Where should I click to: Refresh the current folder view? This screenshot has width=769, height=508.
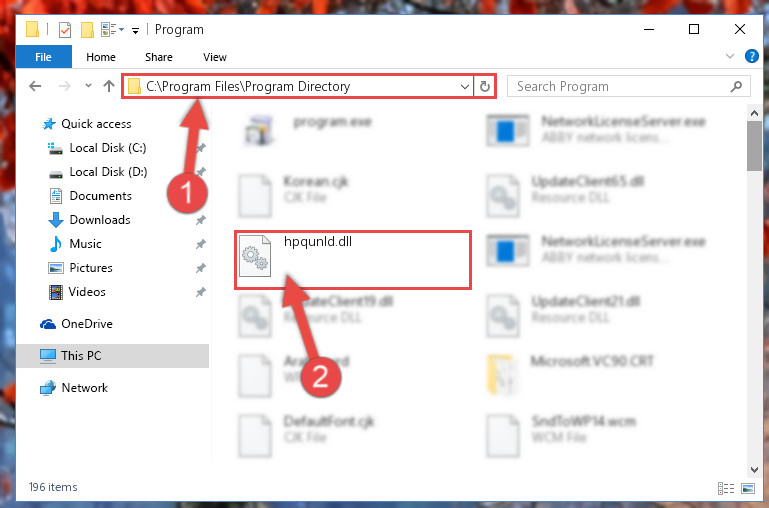tap(485, 86)
